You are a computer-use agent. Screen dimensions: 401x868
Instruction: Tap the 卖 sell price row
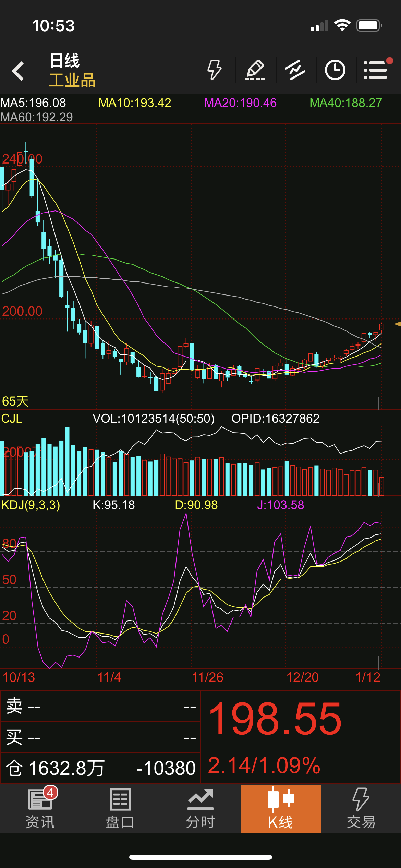[x=100, y=707]
